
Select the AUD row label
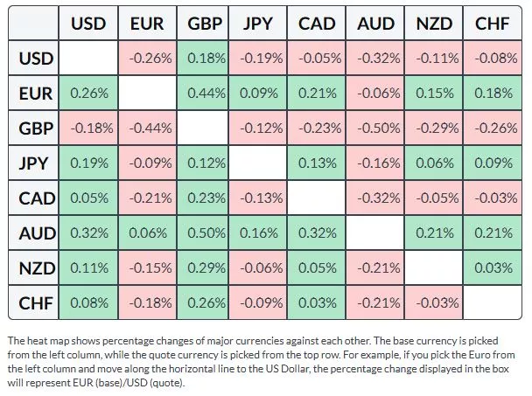coord(37,233)
